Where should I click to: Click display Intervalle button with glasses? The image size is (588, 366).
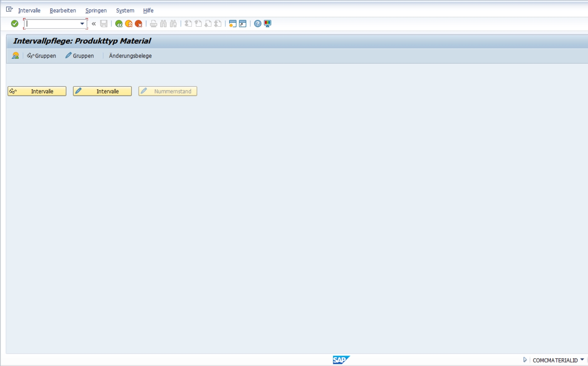coord(37,91)
